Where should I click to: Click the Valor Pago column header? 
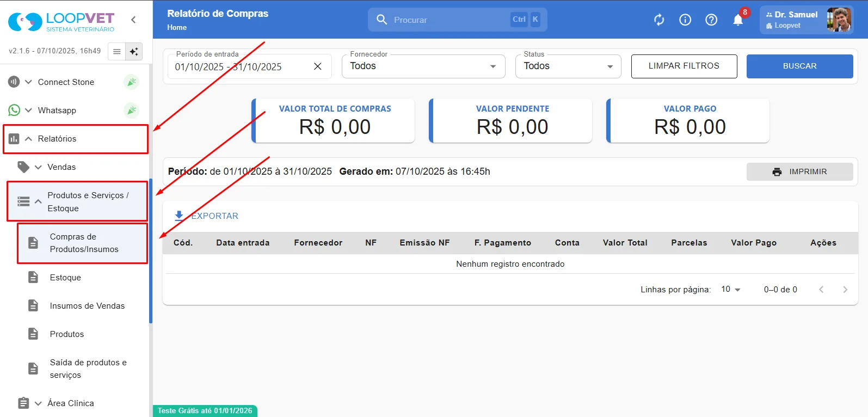[x=754, y=243]
